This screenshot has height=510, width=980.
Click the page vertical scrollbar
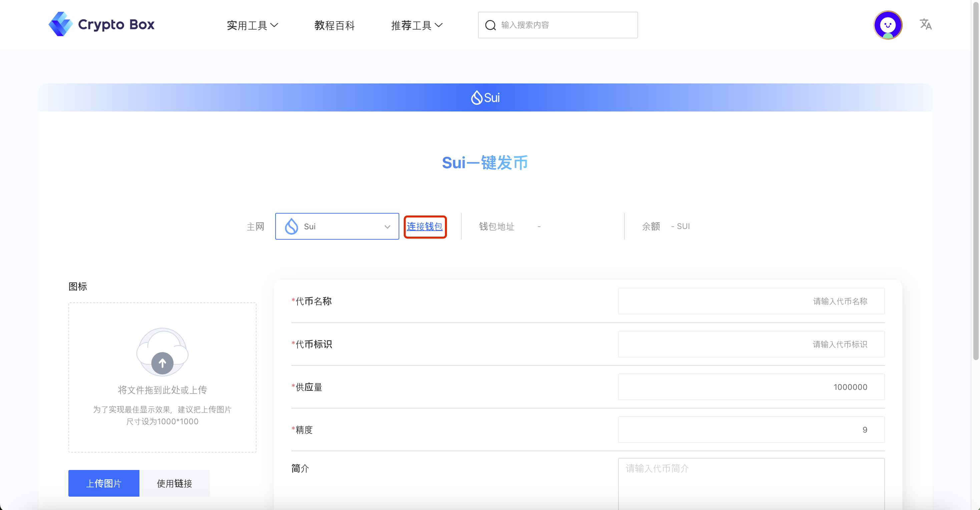975,181
